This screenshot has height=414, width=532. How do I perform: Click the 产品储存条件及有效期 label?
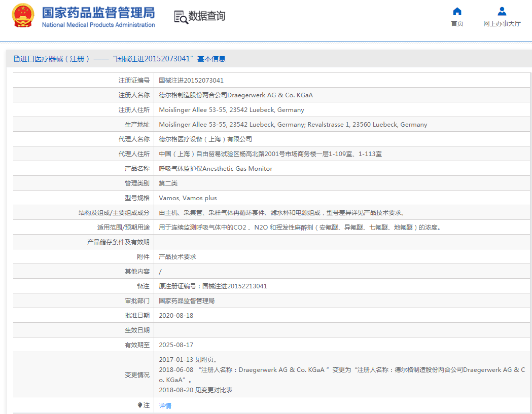pyautogui.click(x=118, y=242)
